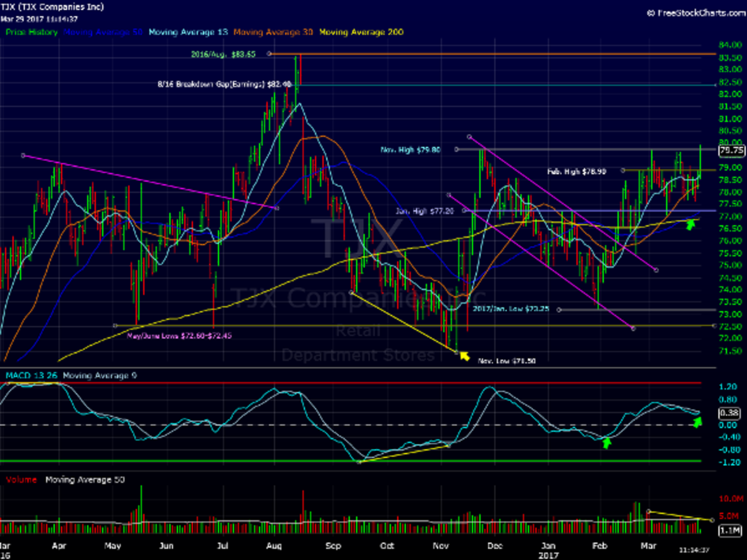Click the 'Nov. High $79.80' annotation
The height and width of the screenshot is (560, 747).
tap(411, 149)
